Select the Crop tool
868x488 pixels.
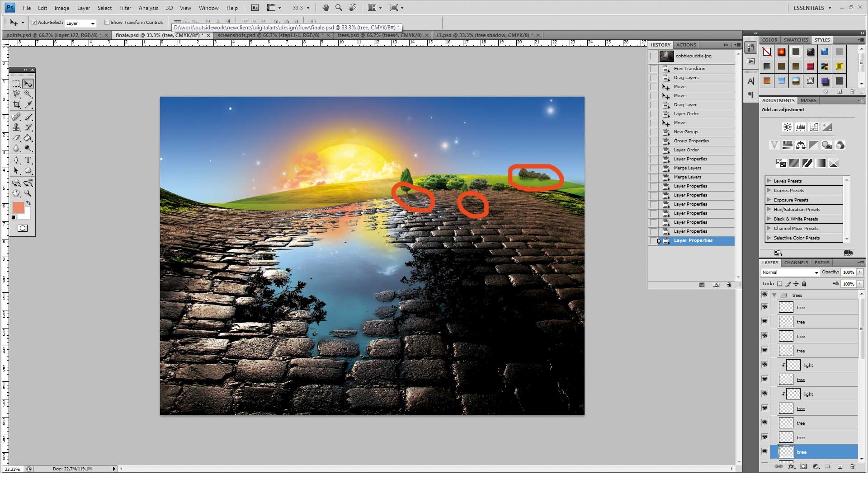click(x=17, y=104)
